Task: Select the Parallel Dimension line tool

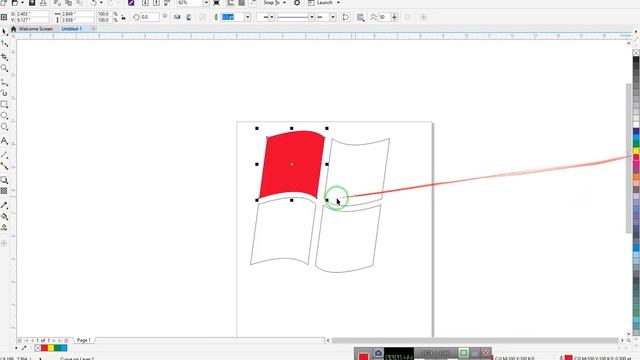Action: point(4,155)
